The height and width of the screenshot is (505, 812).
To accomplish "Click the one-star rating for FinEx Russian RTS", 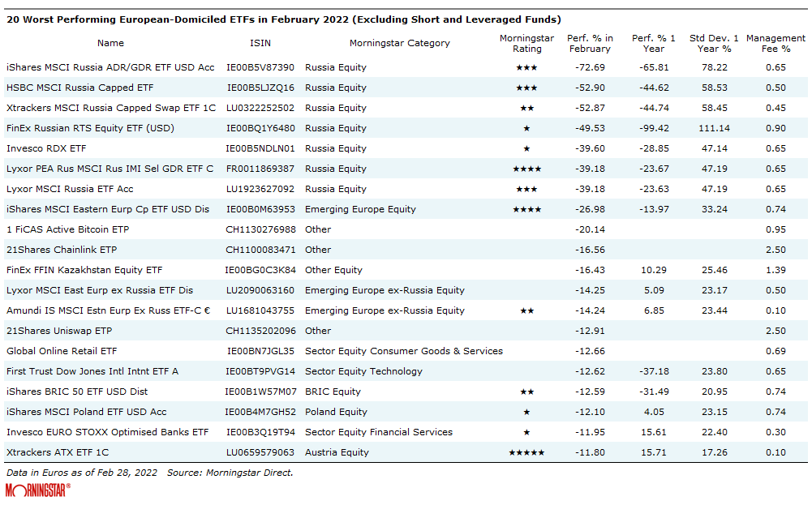I will (x=526, y=128).
